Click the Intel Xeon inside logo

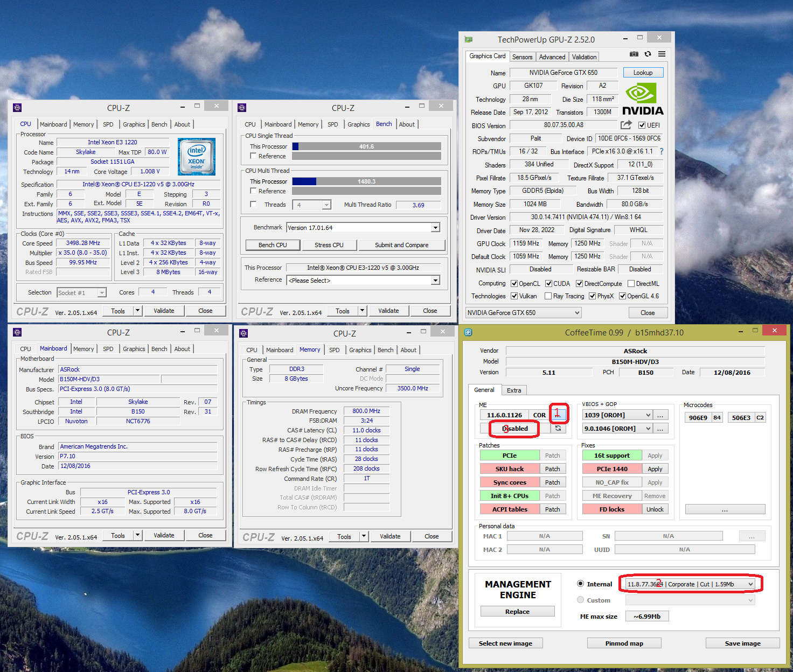(197, 157)
